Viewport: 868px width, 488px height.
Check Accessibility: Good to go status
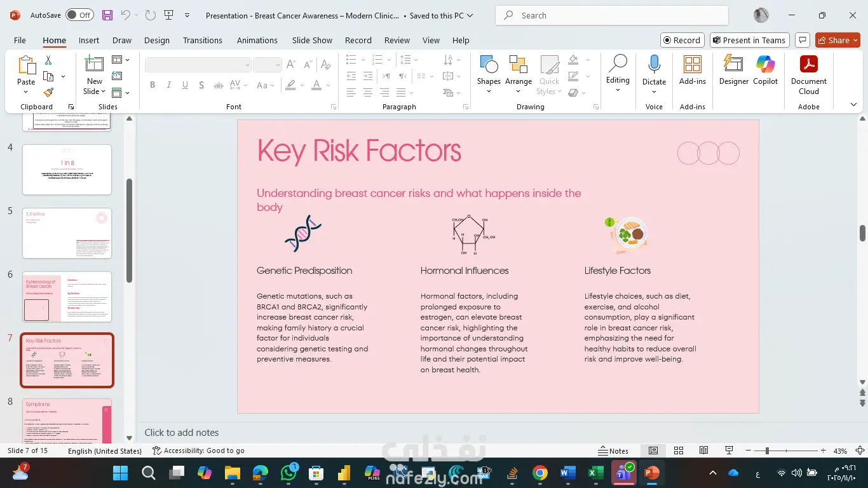point(199,451)
